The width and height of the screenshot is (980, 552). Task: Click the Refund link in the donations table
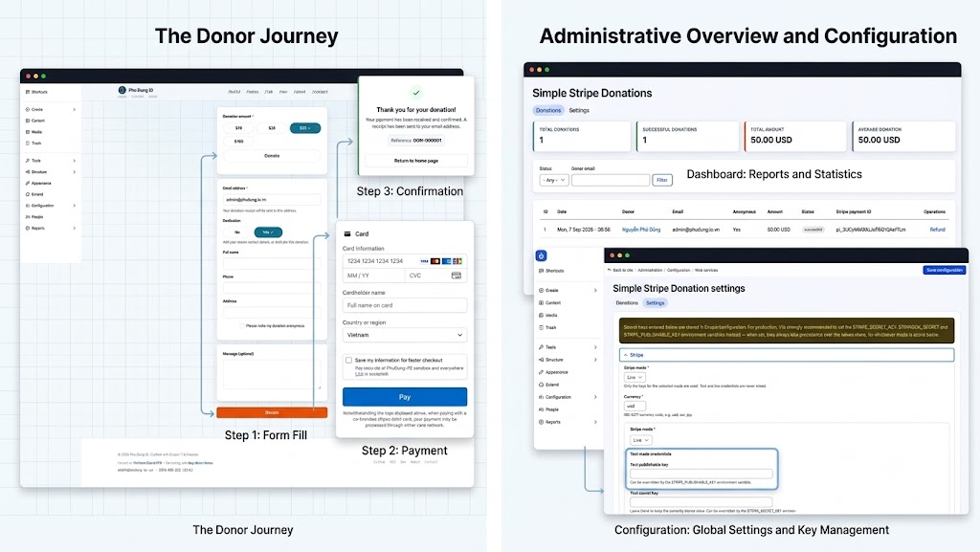pyautogui.click(x=937, y=230)
